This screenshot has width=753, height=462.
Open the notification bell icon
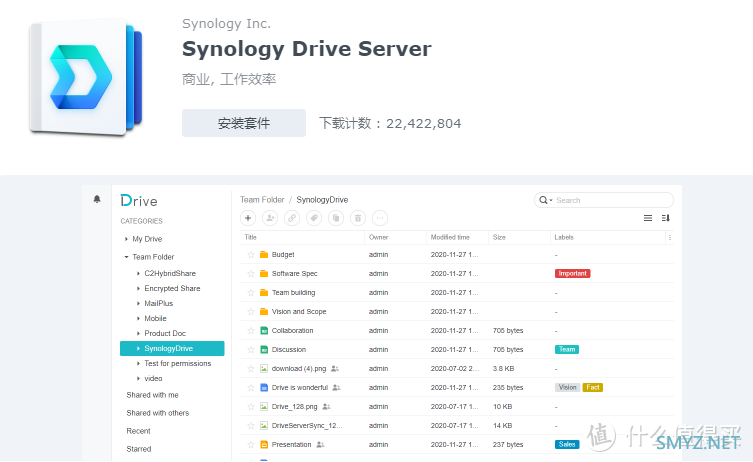click(97, 199)
